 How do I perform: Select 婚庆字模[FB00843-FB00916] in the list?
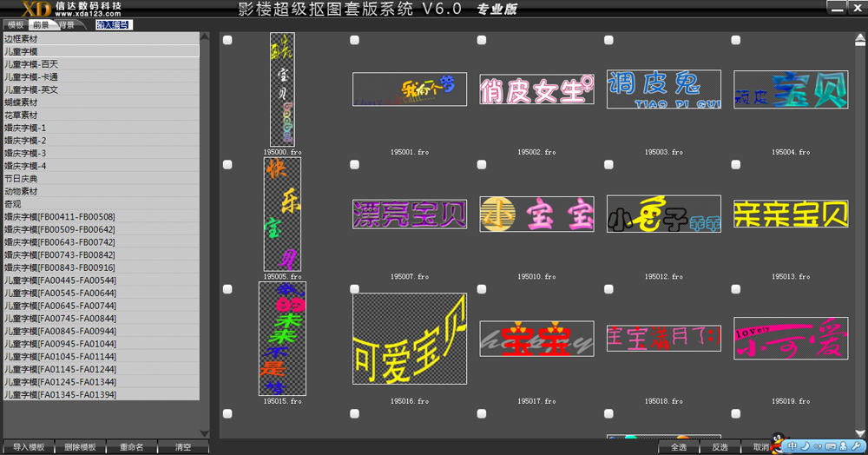pyautogui.click(x=102, y=268)
